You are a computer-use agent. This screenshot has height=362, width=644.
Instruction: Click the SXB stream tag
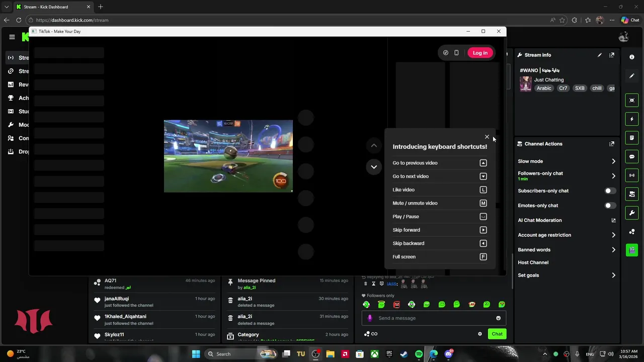point(580,88)
